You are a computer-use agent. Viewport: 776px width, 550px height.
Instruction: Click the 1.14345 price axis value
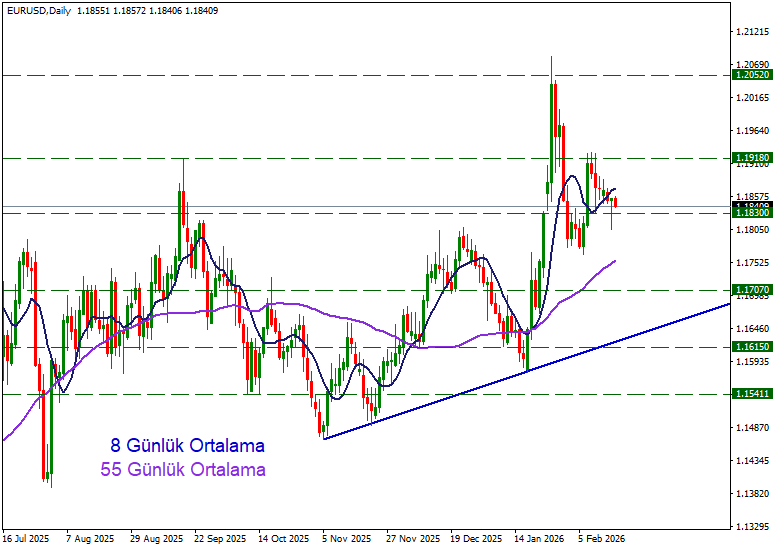coord(751,460)
